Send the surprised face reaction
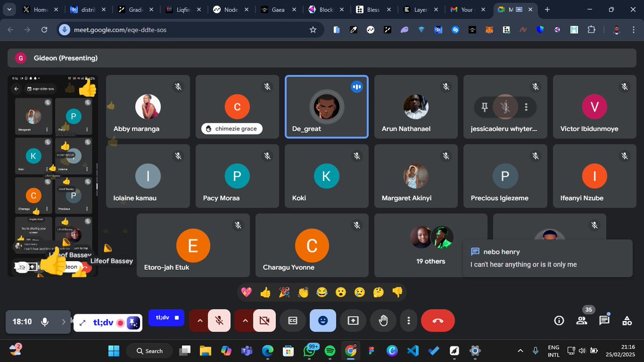644x362 pixels. tap(341, 292)
